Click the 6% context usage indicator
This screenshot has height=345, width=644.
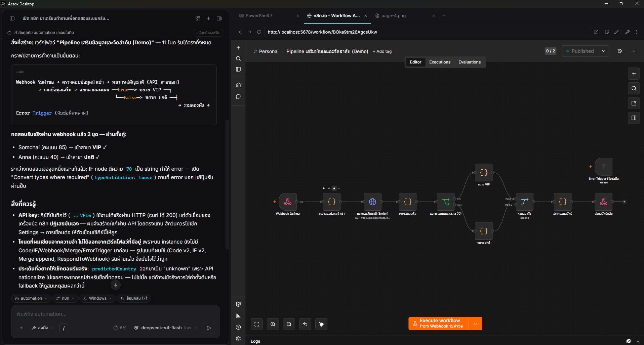(120, 328)
